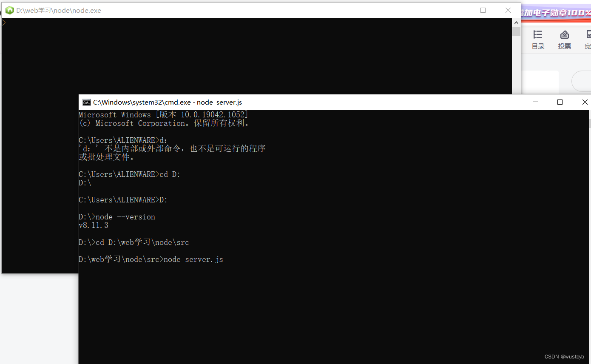Click the cmd.exe title 'node server.js'
Screen dimensions: 591x364
219,102
